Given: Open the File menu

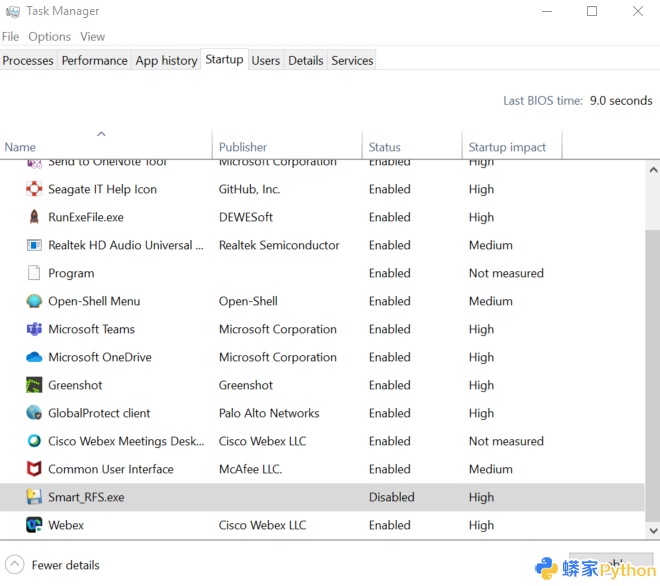Looking at the screenshot, I should point(10,36).
